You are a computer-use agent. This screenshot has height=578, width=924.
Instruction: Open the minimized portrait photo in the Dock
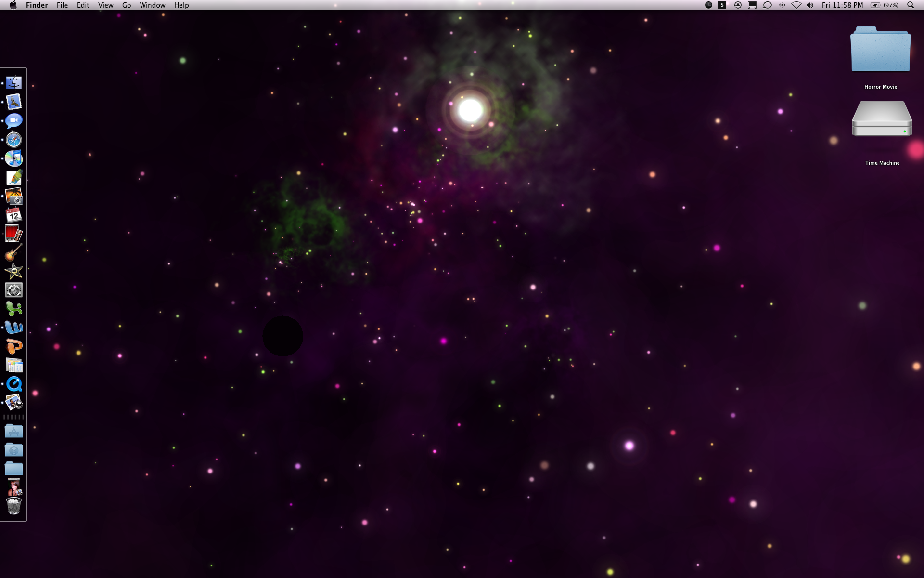click(x=14, y=487)
